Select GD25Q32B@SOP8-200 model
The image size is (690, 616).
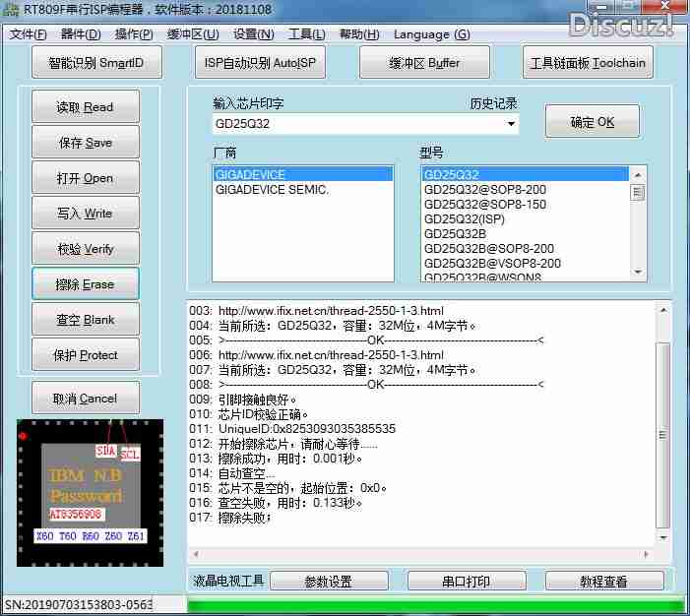(526, 249)
